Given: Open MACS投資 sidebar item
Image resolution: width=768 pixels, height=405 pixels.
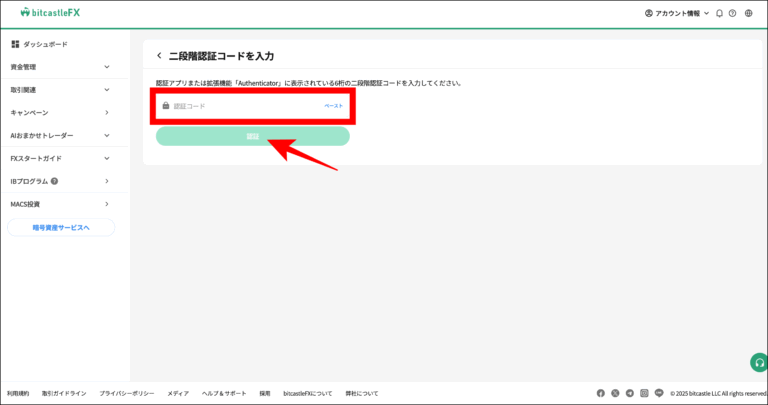Looking at the screenshot, I should 61,204.
